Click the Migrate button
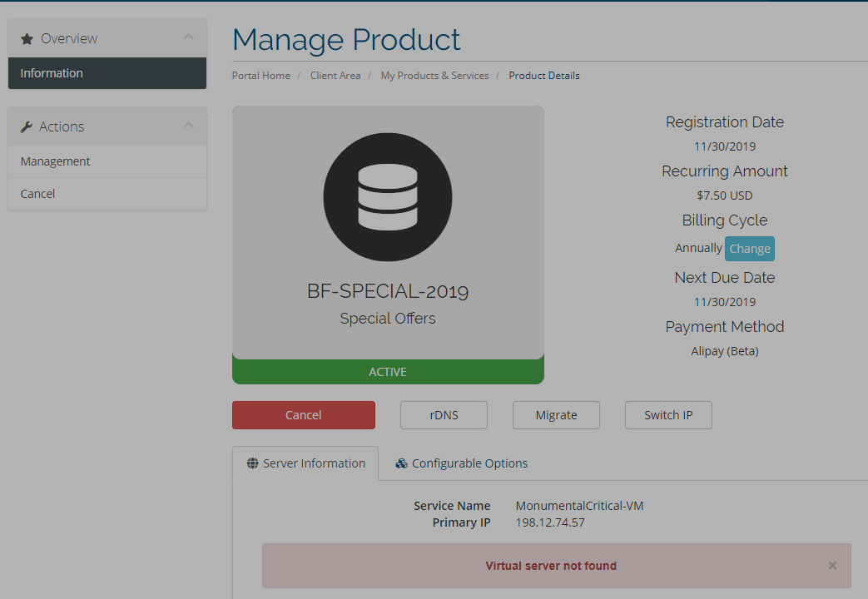The image size is (868, 599). click(556, 415)
